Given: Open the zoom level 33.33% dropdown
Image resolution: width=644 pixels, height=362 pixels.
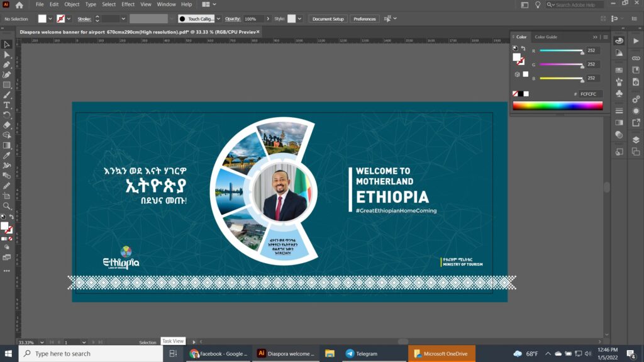Looking at the screenshot, I should tap(42, 342).
